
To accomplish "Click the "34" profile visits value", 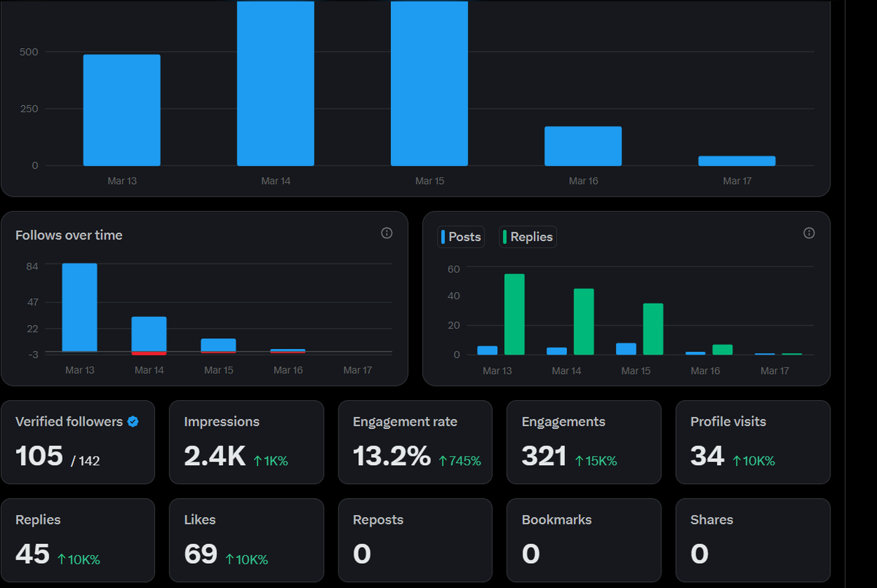I will (x=707, y=456).
